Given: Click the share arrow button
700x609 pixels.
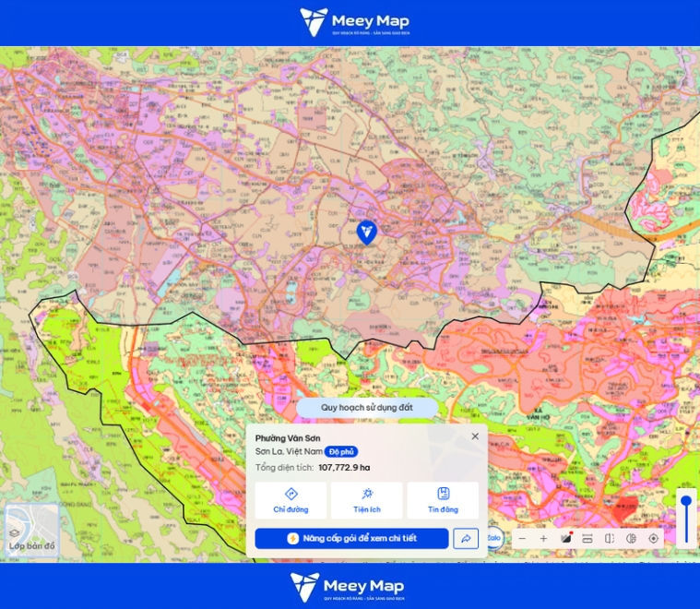Looking at the screenshot, I should coord(466,538).
